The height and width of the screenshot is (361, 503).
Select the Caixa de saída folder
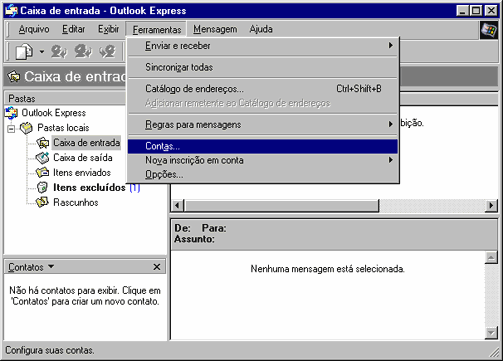click(x=83, y=158)
